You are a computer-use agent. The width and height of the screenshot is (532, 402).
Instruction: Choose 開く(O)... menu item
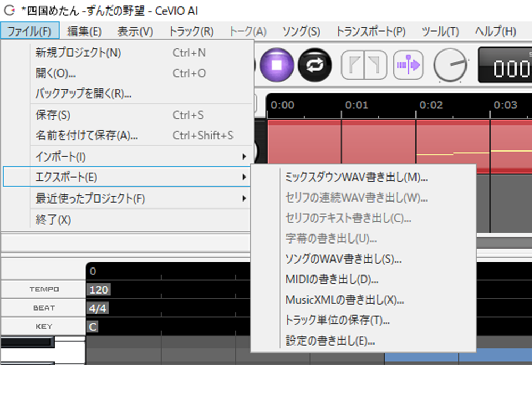pos(128,73)
